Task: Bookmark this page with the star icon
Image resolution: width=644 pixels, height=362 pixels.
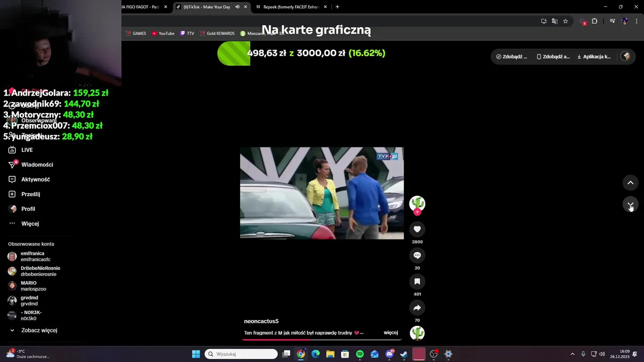Action: coord(566,21)
